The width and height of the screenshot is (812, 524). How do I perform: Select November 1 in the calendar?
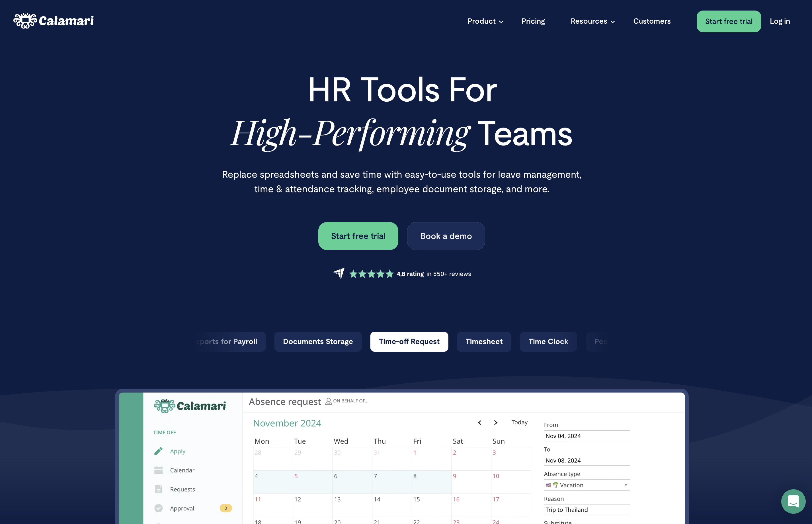click(431, 459)
